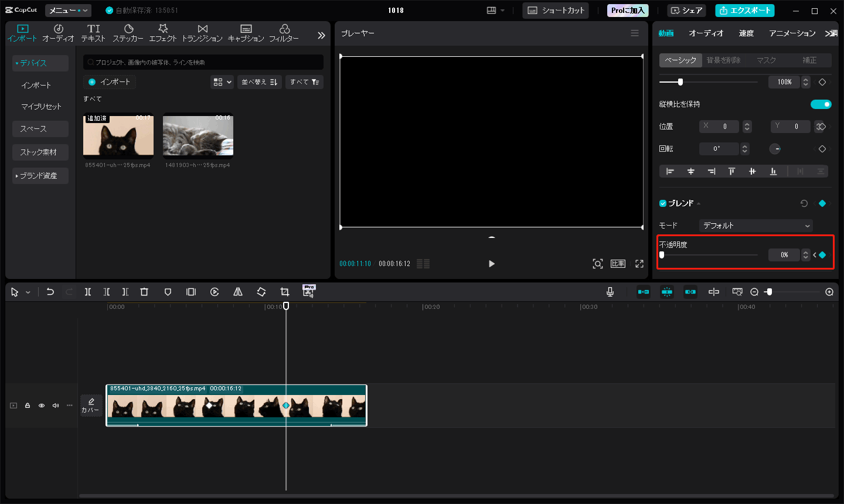This screenshot has height=504, width=844.
Task: Click the position X input field
Action: tap(719, 127)
